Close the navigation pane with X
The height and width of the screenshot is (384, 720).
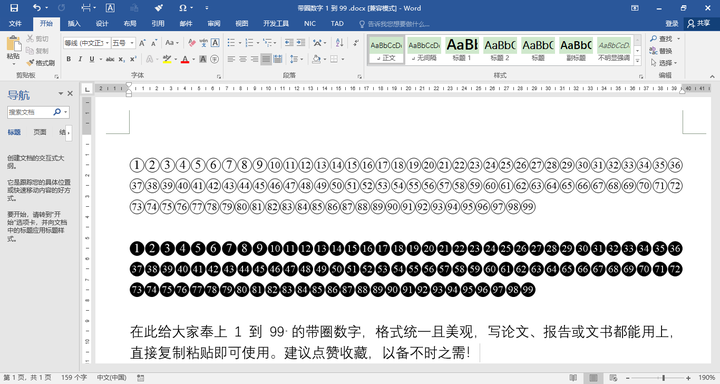[x=70, y=93]
